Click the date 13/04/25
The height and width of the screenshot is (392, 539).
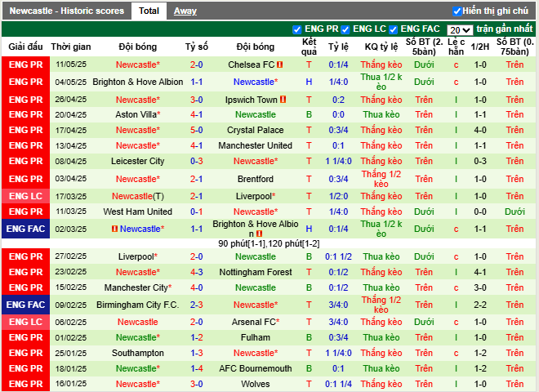[x=71, y=145]
